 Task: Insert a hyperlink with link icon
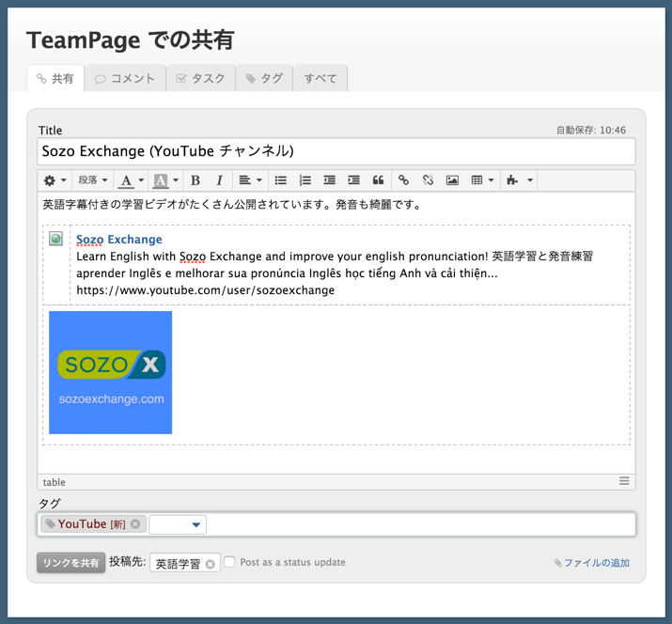(x=403, y=180)
